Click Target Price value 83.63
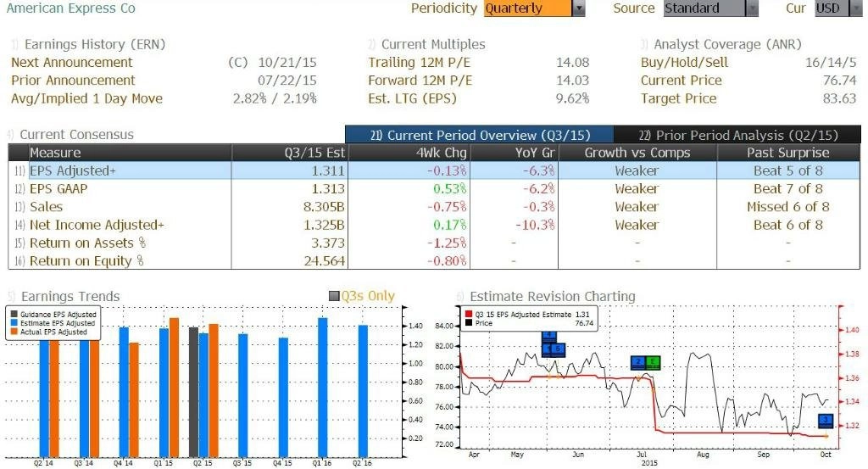Screen dimensions: 868x469 pos(840,98)
